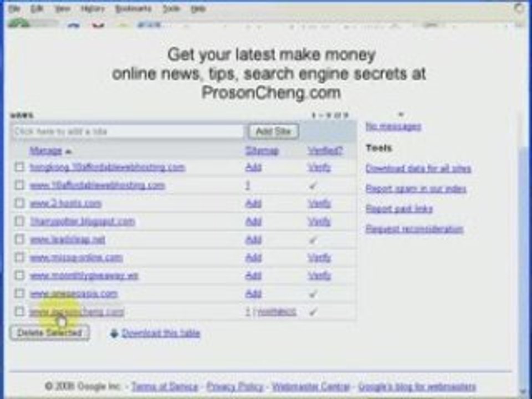Open the Edit menu
This screenshot has height=399, width=532.
[x=37, y=9]
